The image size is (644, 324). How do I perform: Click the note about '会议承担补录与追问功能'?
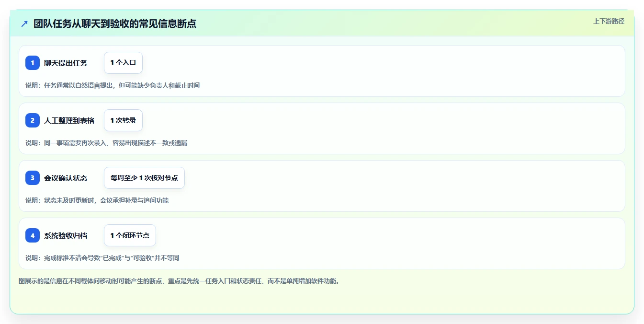[97, 200]
